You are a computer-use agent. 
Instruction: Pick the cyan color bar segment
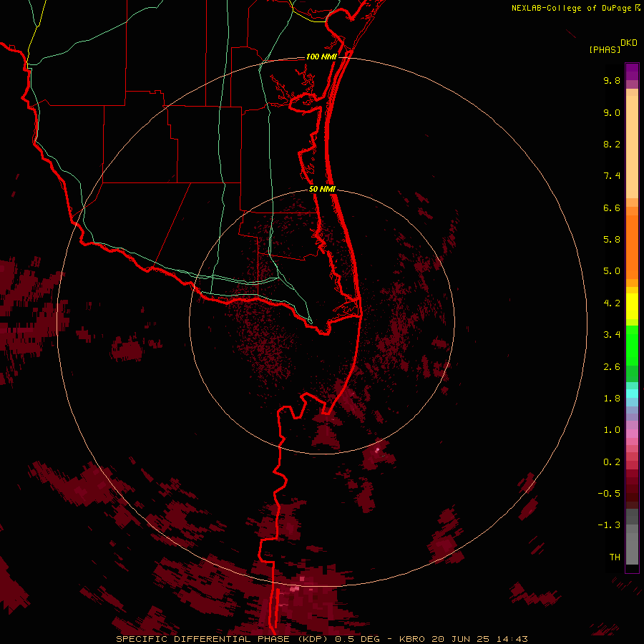tap(632, 394)
